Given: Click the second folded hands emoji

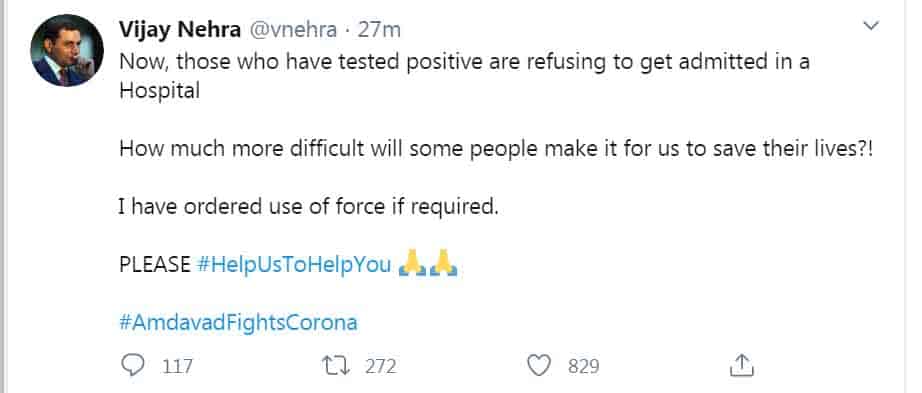Looking at the screenshot, I should pyautogui.click(x=443, y=262).
